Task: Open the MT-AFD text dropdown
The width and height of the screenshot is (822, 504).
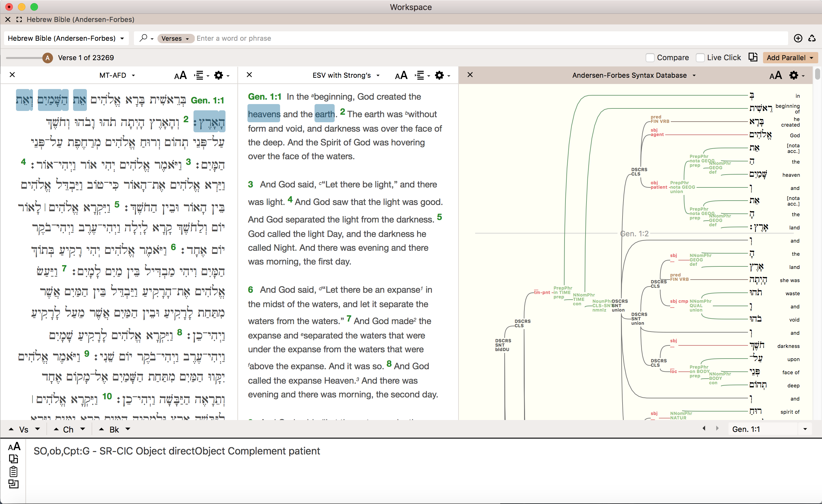Action: (117, 75)
